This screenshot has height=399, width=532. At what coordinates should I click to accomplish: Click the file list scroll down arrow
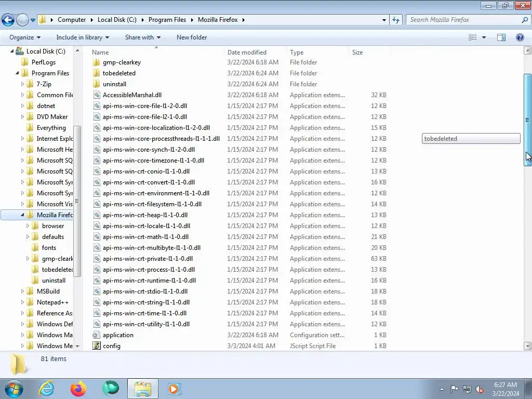coord(528,346)
